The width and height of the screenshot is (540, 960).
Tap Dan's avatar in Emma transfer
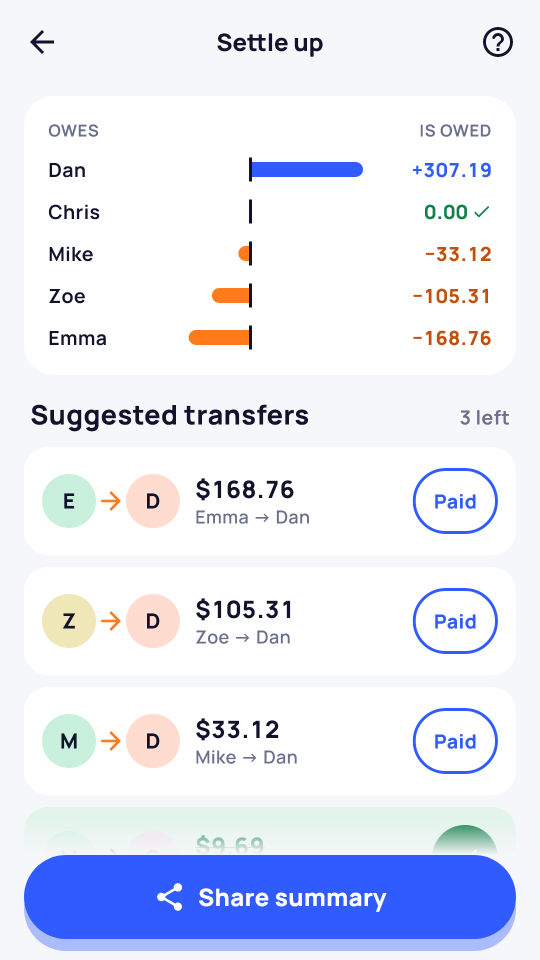pos(153,501)
